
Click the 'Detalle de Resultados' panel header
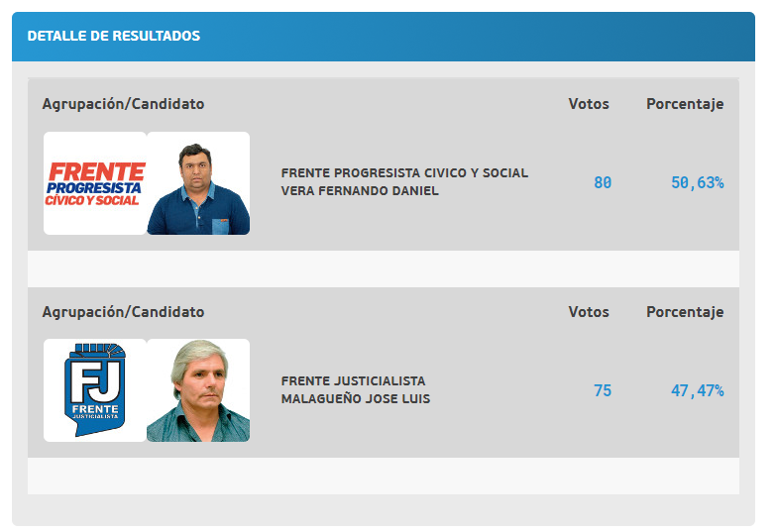(x=114, y=36)
